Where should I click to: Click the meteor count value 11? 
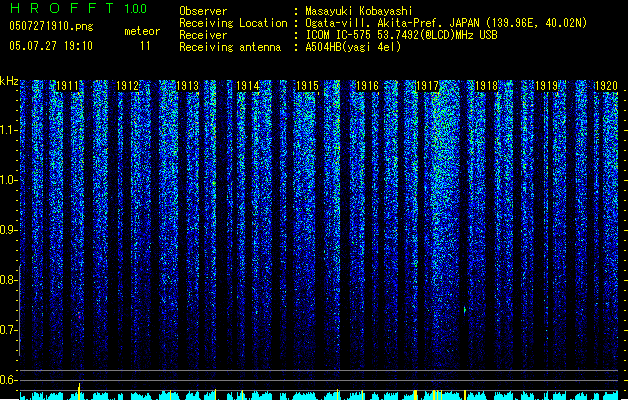145,46
